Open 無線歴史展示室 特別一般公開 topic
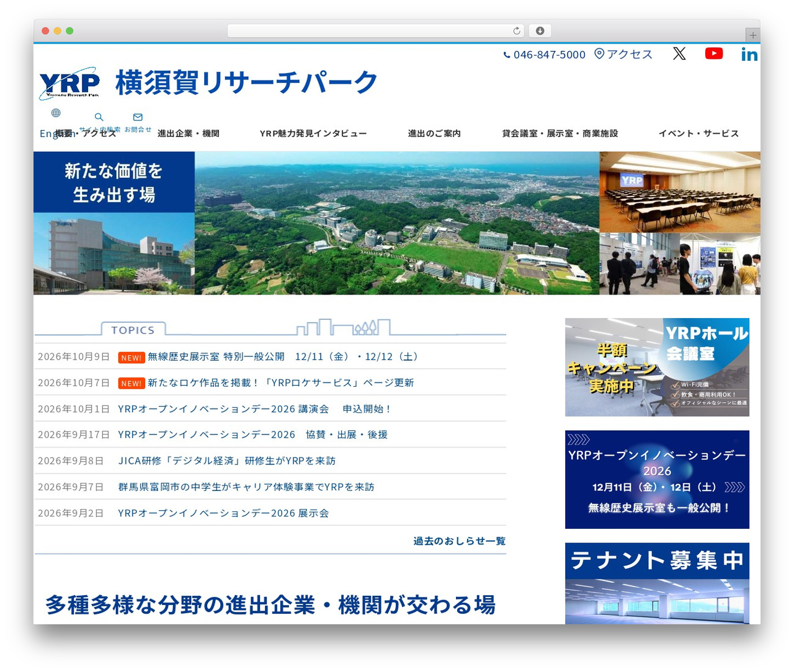The image size is (794, 672). (283, 356)
